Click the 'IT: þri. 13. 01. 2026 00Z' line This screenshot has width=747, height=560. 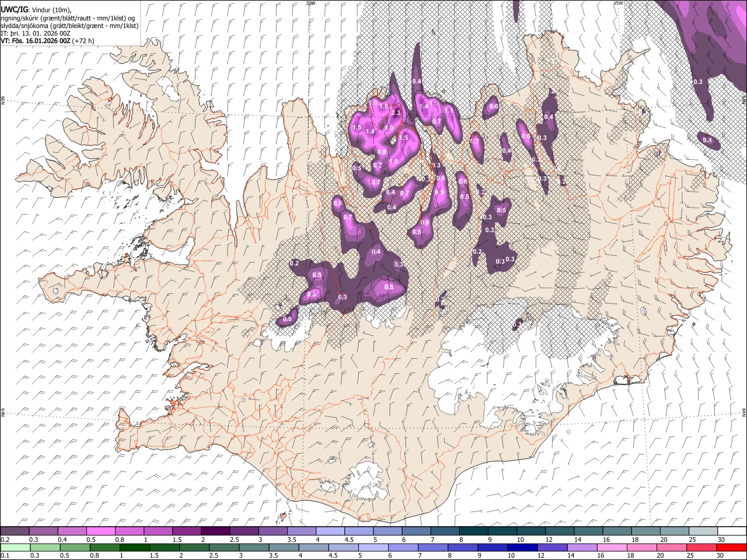pyautogui.click(x=36, y=33)
